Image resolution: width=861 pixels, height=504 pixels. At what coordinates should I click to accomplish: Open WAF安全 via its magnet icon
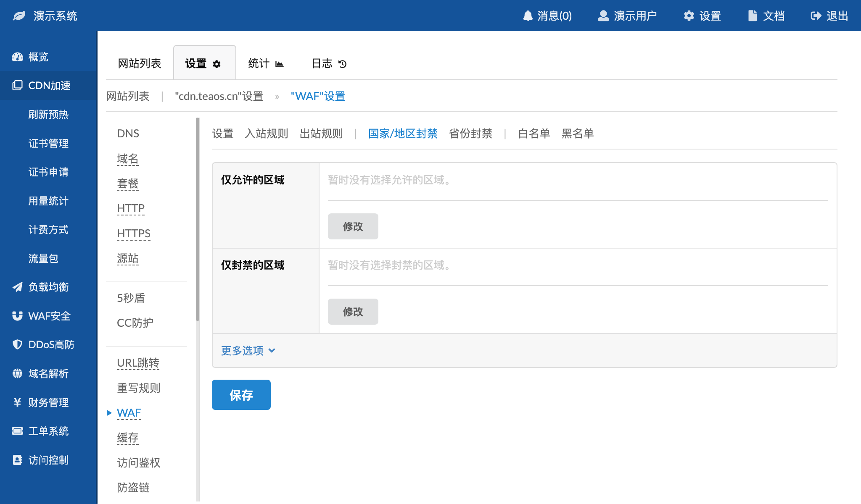click(x=17, y=316)
